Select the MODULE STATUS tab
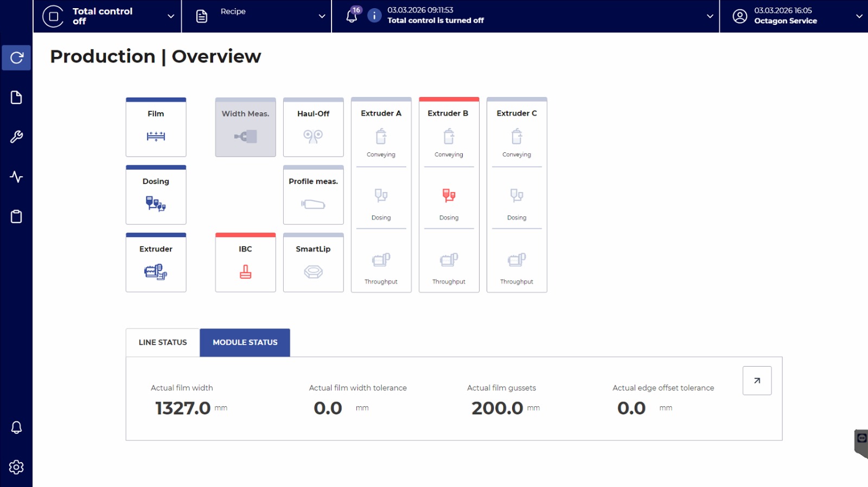 245,343
